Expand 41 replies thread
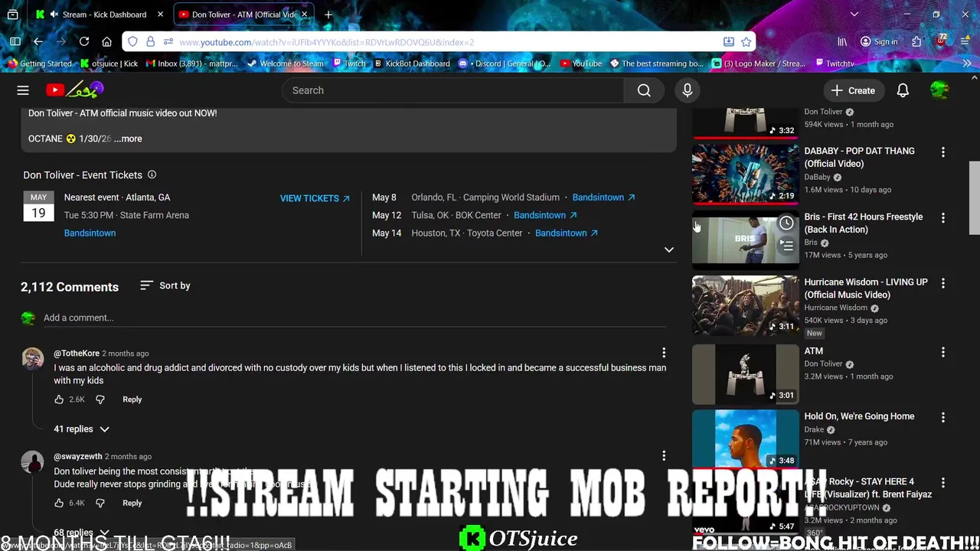The image size is (980, 551). coord(81,429)
